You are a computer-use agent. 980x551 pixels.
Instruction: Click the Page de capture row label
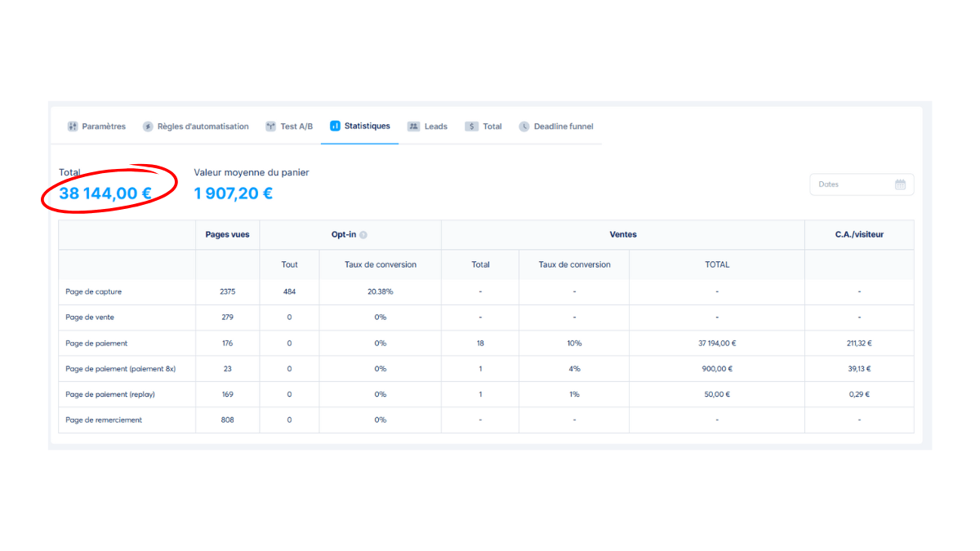(x=93, y=291)
